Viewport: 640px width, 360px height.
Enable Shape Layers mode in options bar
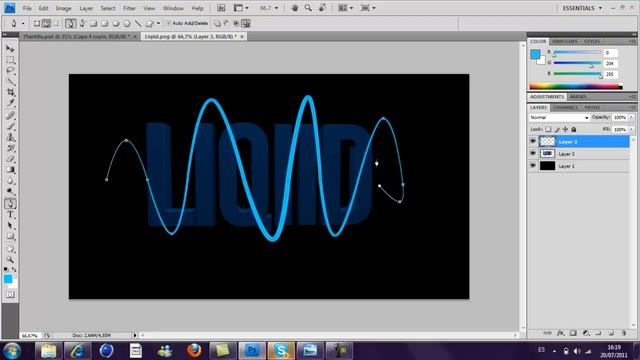click(x=37, y=24)
